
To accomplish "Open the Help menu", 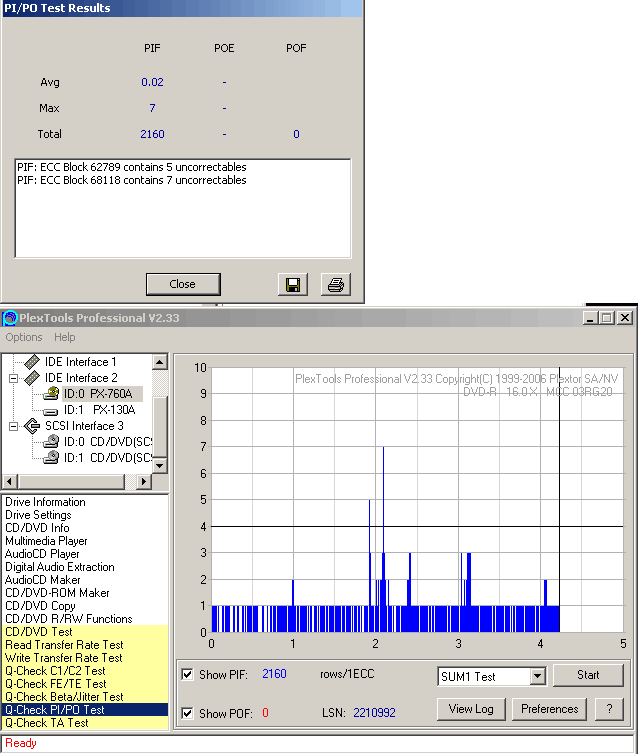I will pyautogui.click(x=65, y=338).
